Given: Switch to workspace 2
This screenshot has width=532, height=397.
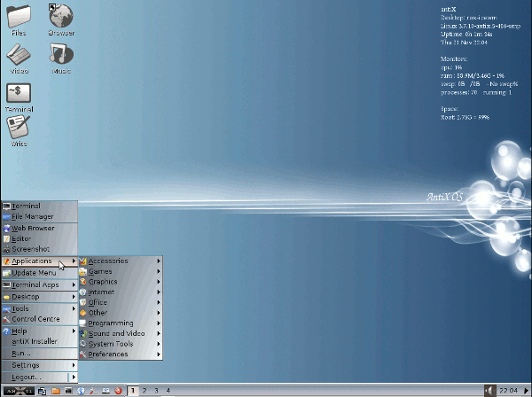Looking at the screenshot, I should 145,391.
